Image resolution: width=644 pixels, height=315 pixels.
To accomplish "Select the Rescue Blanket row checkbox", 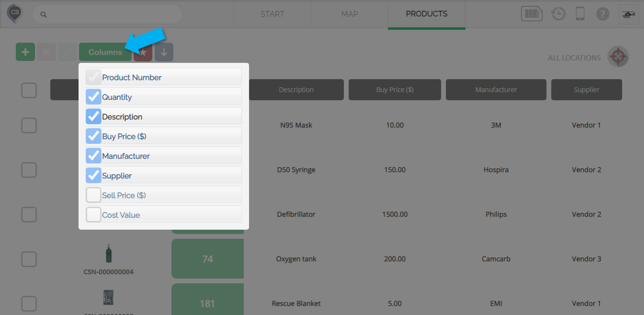I will coord(29,304).
